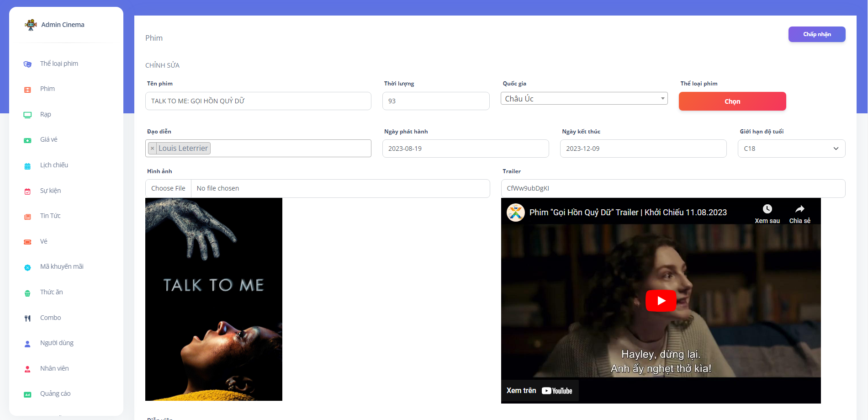Click the CHỈNH SỬA section label
The width and height of the screenshot is (868, 420).
point(162,65)
